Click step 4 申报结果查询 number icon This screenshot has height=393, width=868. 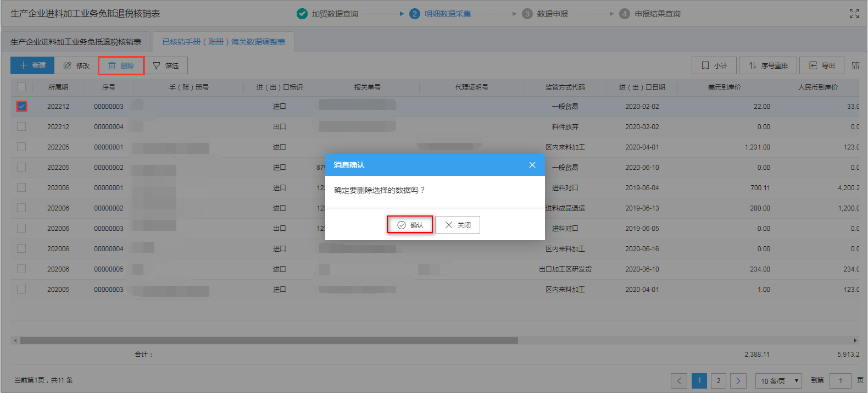click(625, 14)
